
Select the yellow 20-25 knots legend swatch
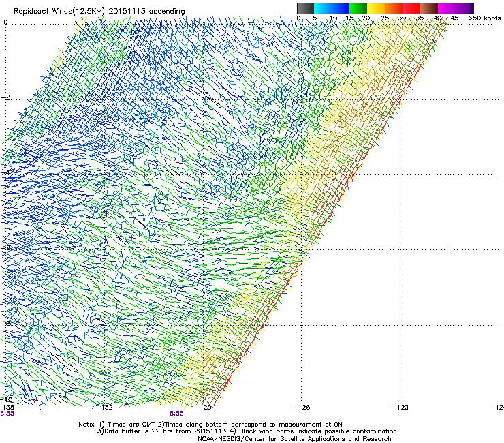(376, 8)
